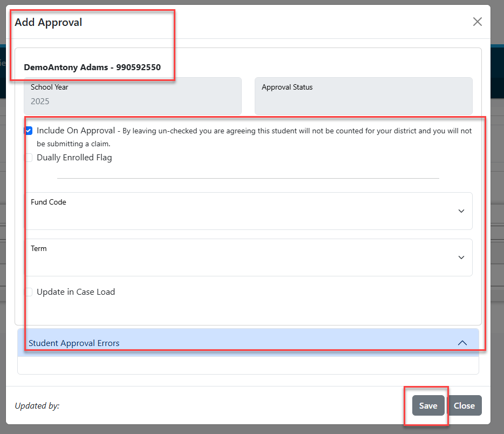This screenshot has height=434, width=504.
Task: Click the Fund Code chevron arrow
Action: coord(461,211)
